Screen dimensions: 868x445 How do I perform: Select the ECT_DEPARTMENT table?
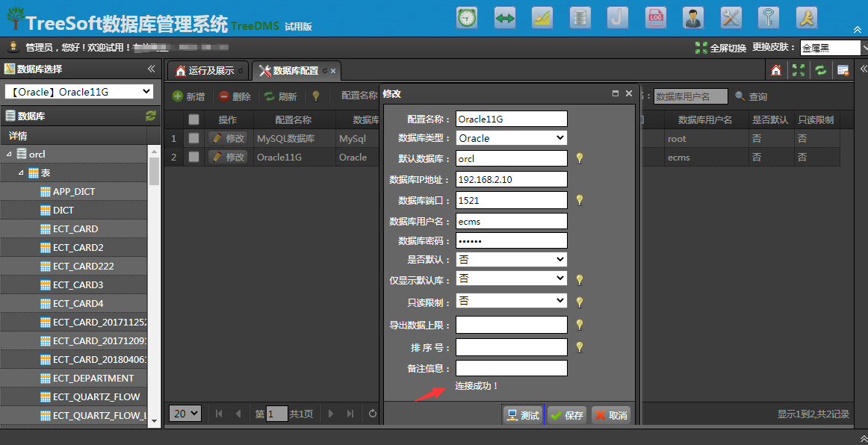[x=93, y=378]
